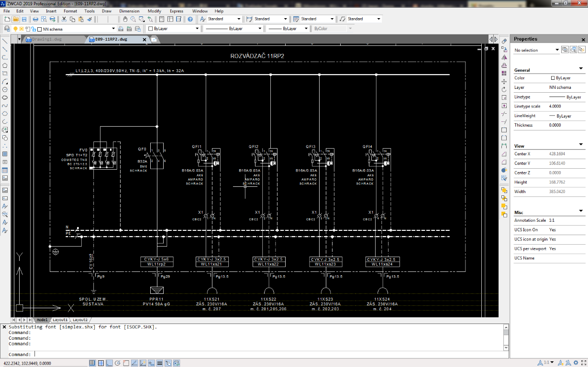Collapse the Misc section in Properties
This screenshot has width=588, height=367.
(x=581, y=211)
